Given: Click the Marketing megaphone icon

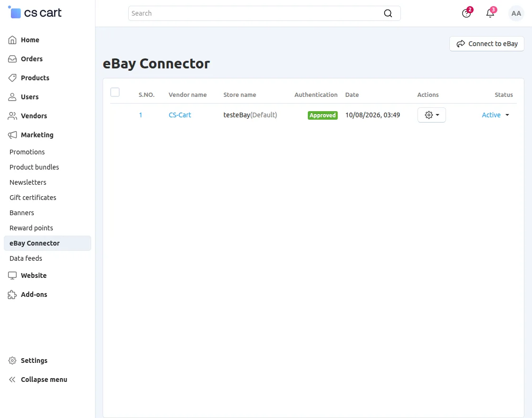Looking at the screenshot, I should coord(12,135).
